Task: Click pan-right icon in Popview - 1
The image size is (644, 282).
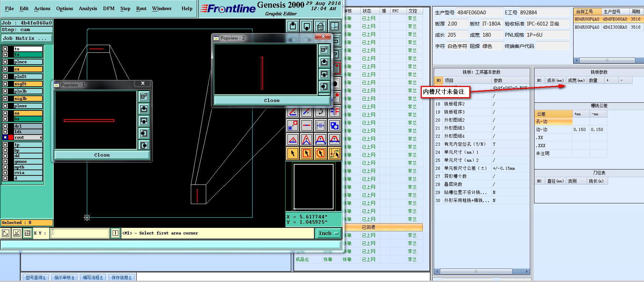Action: (144, 145)
